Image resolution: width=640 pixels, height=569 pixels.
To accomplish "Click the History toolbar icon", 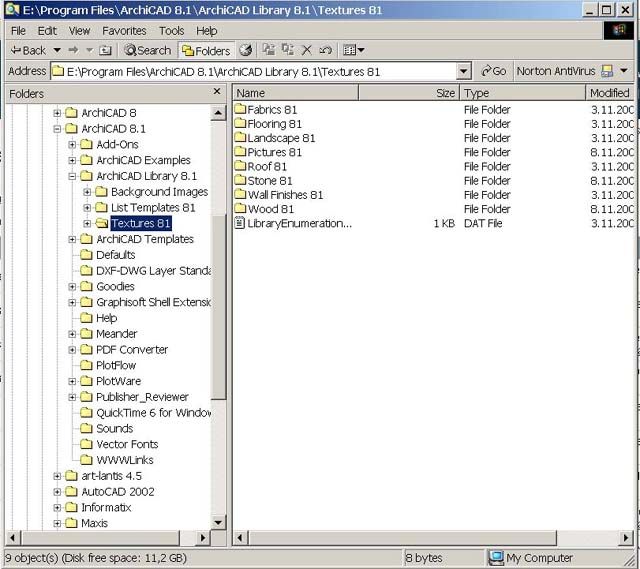I will [246, 50].
